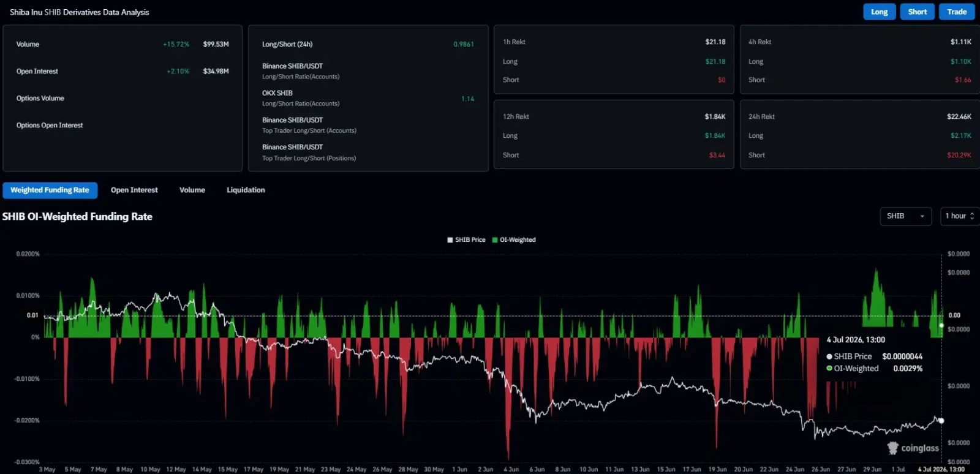Click the $22.46K 24h rekt total
The image size is (980, 474).
959,116
